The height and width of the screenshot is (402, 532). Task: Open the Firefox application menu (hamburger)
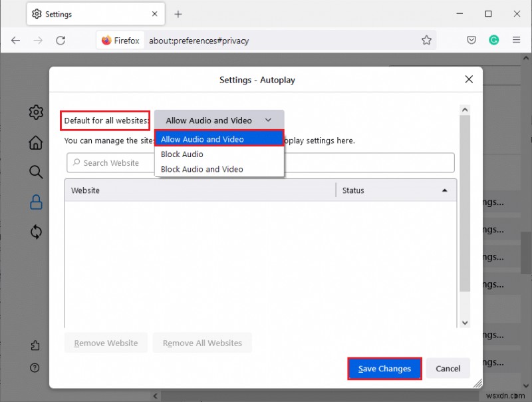pos(517,40)
